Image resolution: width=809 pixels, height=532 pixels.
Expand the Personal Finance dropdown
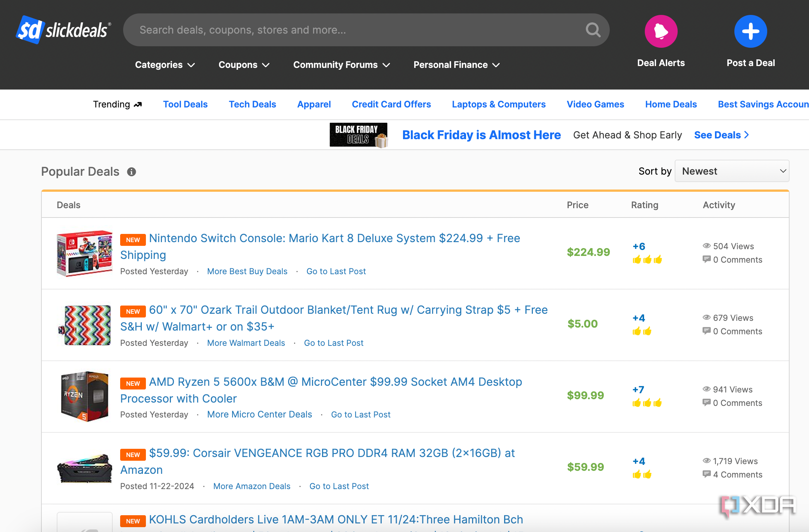coord(456,65)
